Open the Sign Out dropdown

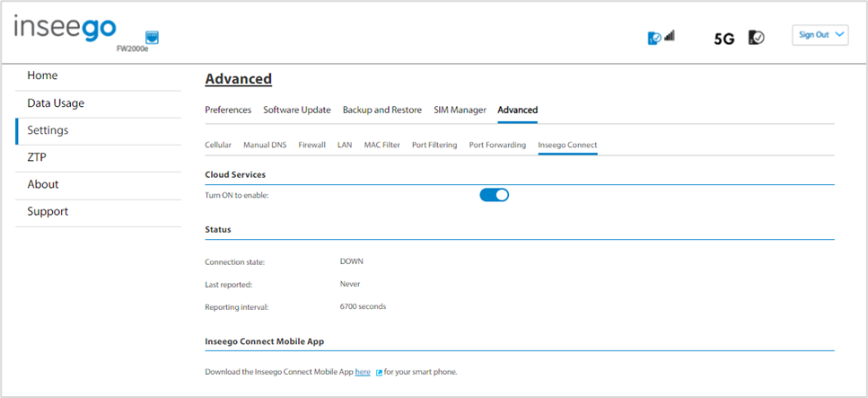click(x=820, y=34)
